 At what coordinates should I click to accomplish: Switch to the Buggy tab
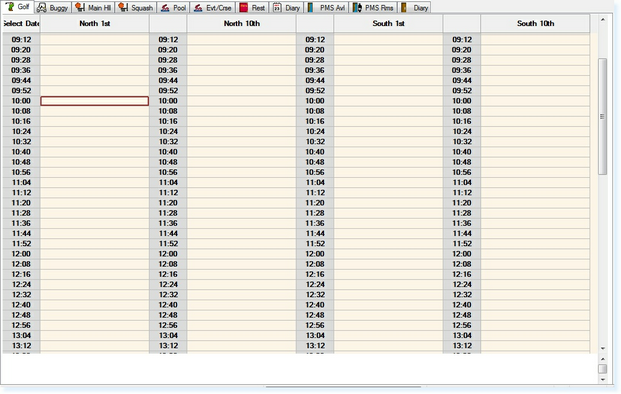point(53,8)
